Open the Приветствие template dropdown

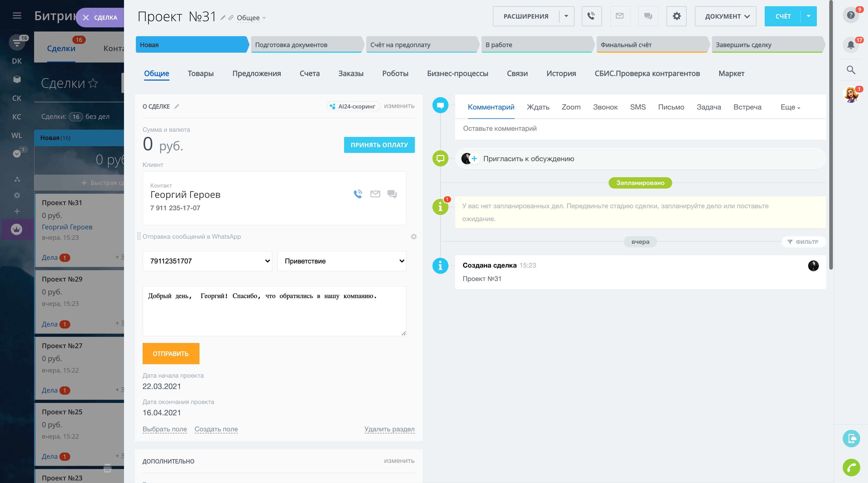(x=342, y=261)
